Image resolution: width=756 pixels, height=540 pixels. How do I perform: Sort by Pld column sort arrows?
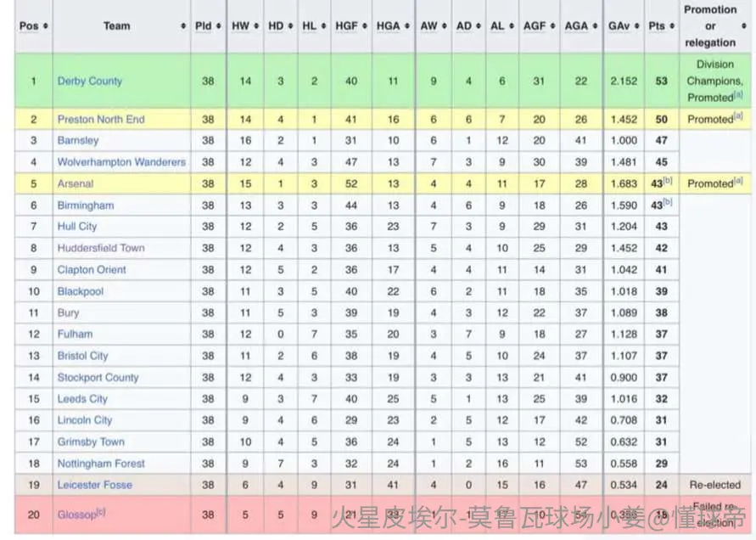click(218, 26)
